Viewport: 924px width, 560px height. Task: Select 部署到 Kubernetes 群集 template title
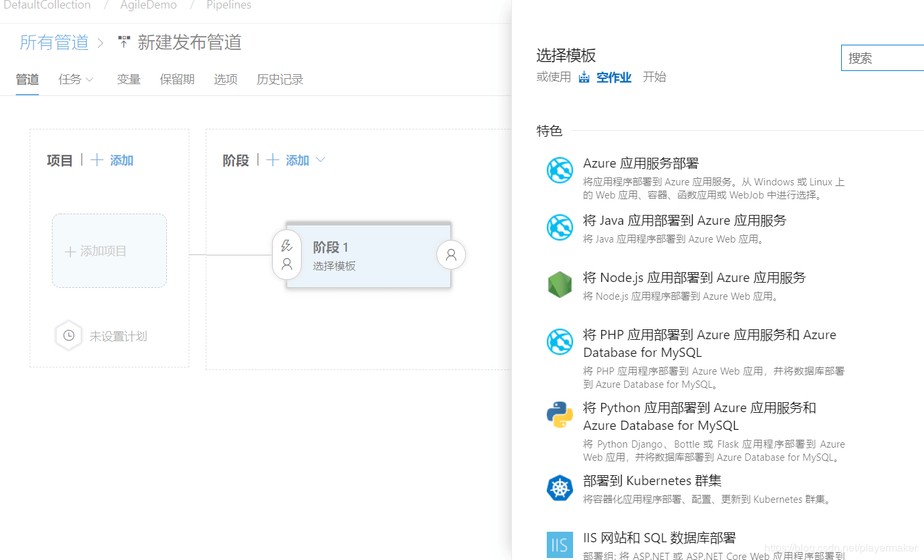point(652,480)
